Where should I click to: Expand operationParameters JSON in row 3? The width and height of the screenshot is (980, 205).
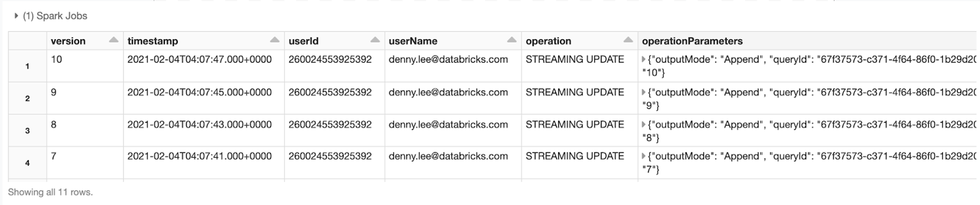[x=644, y=125]
